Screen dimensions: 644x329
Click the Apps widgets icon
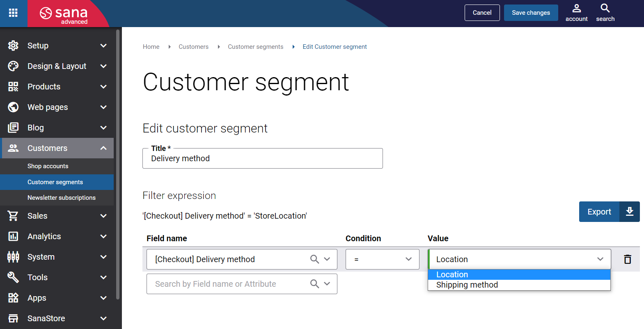pos(13,298)
